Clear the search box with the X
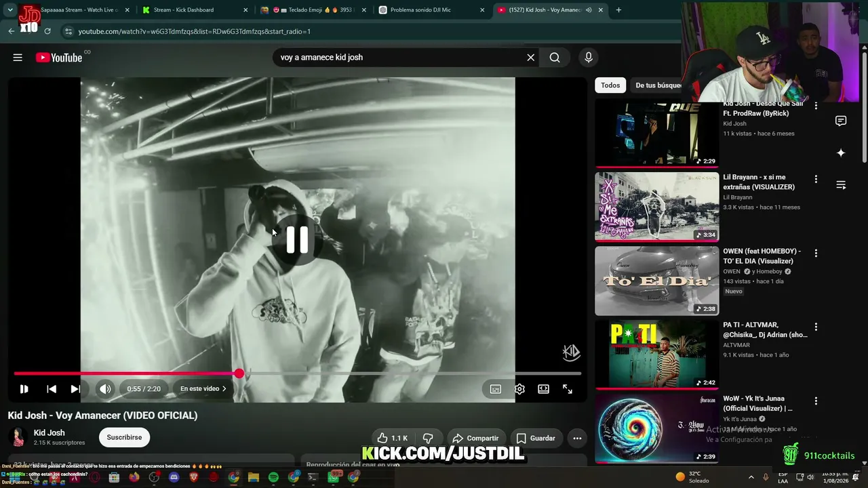The width and height of the screenshot is (868, 488). click(x=531, y=58)
